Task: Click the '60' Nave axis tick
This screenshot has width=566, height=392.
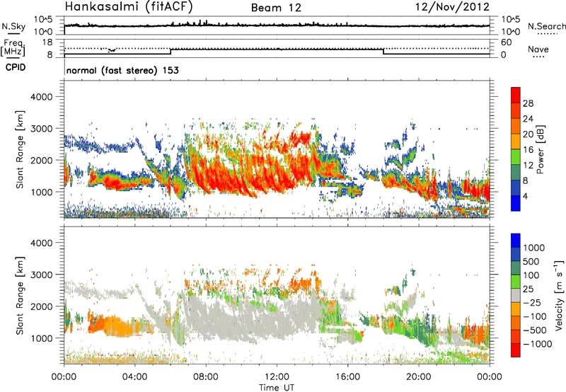Action: pos(506,42)
